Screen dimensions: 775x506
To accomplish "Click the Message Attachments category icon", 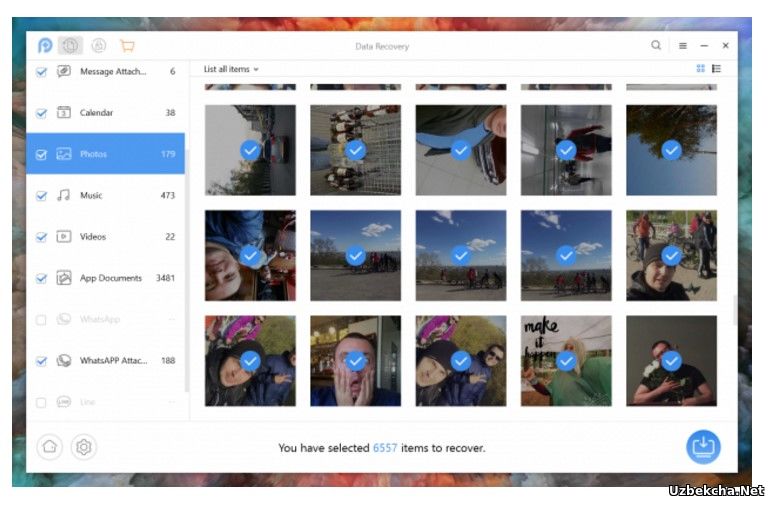I will point(64,71).
